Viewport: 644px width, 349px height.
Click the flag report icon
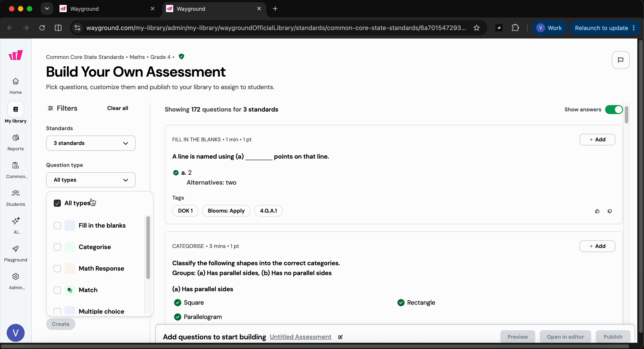click(x=621, y=60)
